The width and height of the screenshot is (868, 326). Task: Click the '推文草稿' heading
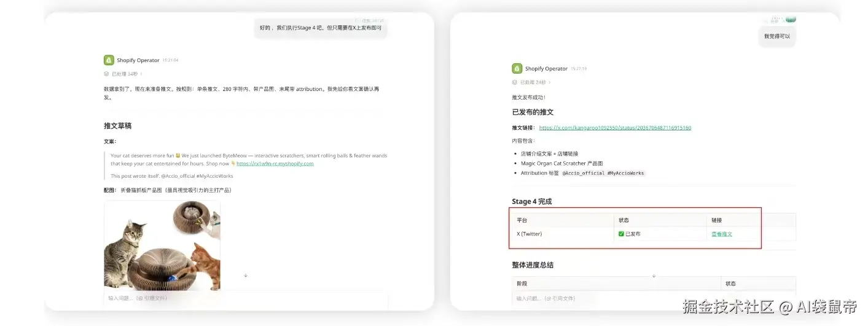click(x=118, y=125)
